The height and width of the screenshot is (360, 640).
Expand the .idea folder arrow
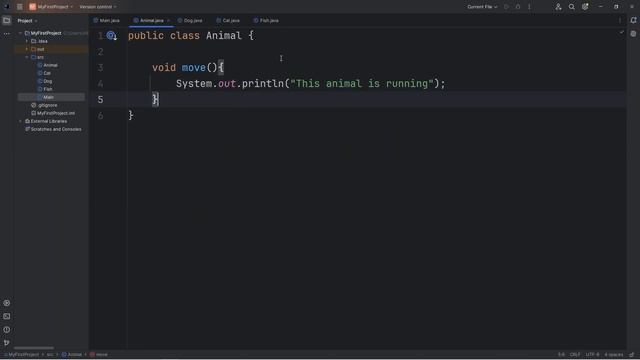pyautogui.click(x=27, y=41)
